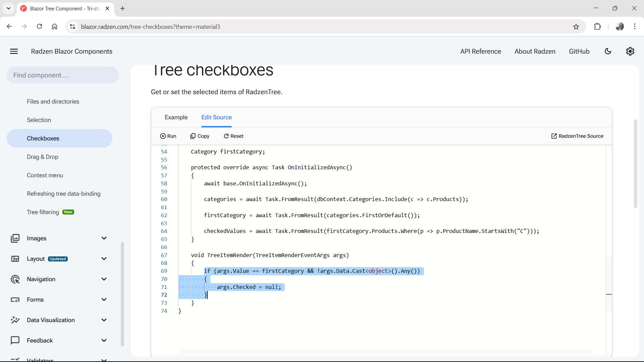Reset the code sample
The image size is (644, 362).
[233, 136]
